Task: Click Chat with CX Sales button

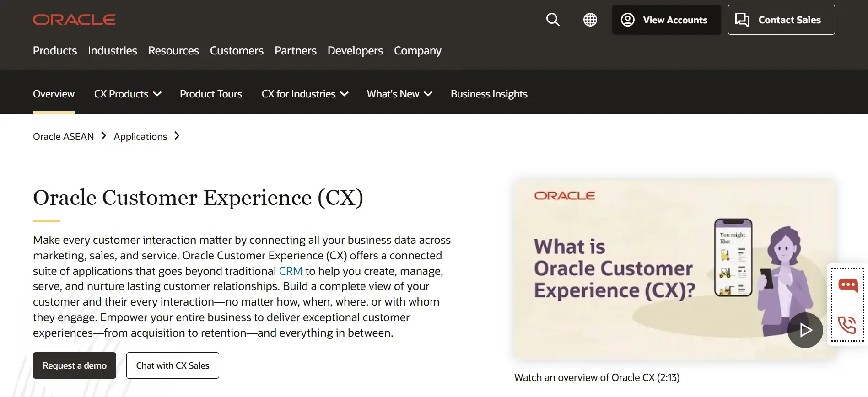Action: 173,365
